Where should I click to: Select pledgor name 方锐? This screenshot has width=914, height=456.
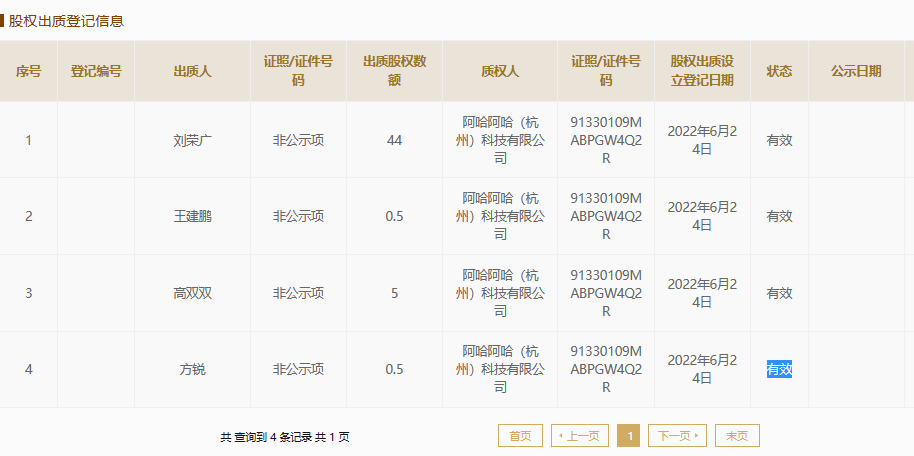192,369
